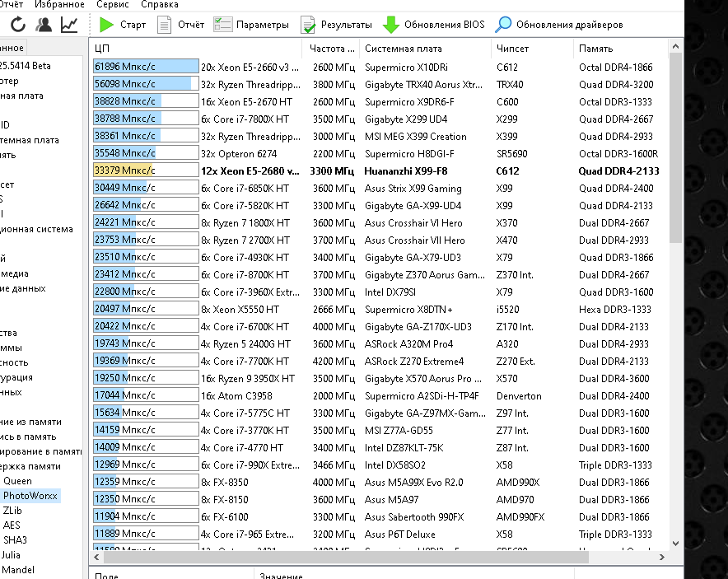Click Asus Crosshair VII Hero cell

[414, 240]
